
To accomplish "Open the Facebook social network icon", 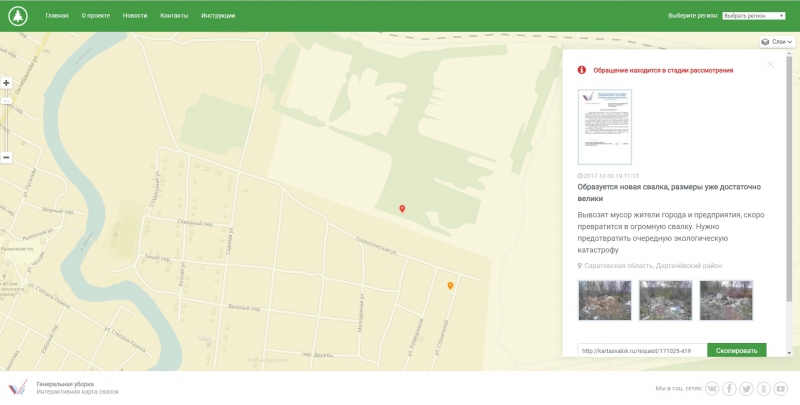I will click(x=730, y=388).
